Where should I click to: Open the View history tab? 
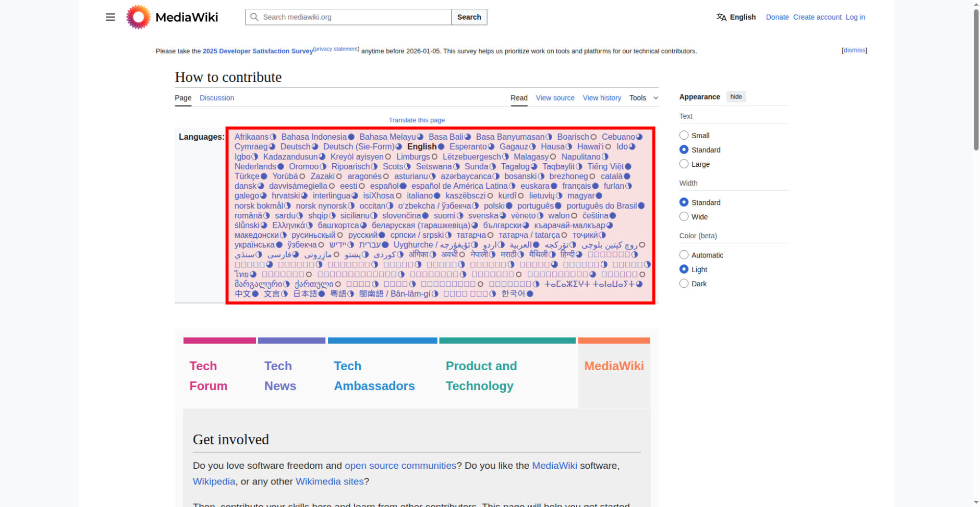tap(602, 98)
